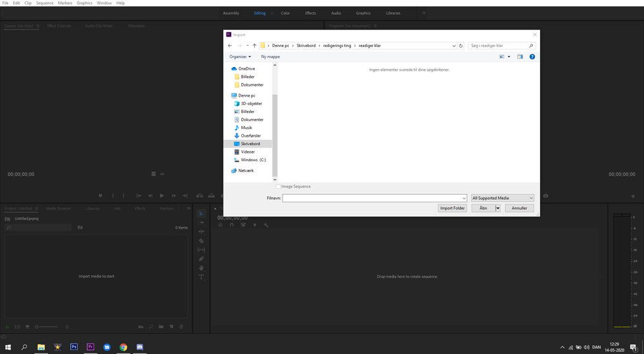Select the Pen tool
The width and height of the screenshot is (644, 354).
tap(201, 259)
